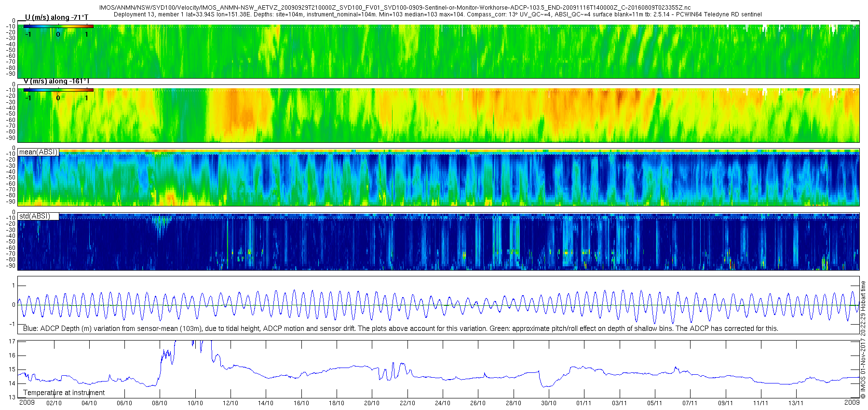Click the '14/10' date tick label
The image size is (868, 410).
pos(266,403)
